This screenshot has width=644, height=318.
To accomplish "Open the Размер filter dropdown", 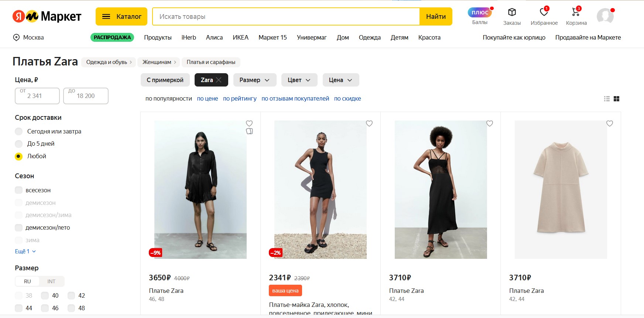I will pos(255,80).
